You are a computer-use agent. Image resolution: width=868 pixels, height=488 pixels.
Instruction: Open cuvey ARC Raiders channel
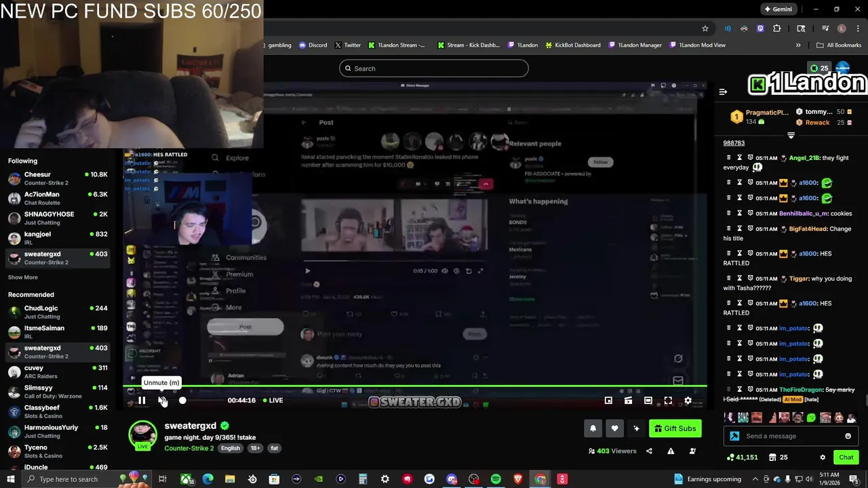tap(58, 372)
